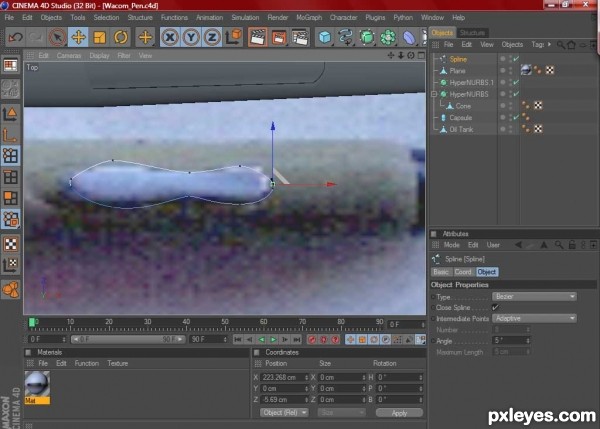600x429 pixels.
Task: Switch to the Basic attributes tab
Action: click(x=441, y=272)
